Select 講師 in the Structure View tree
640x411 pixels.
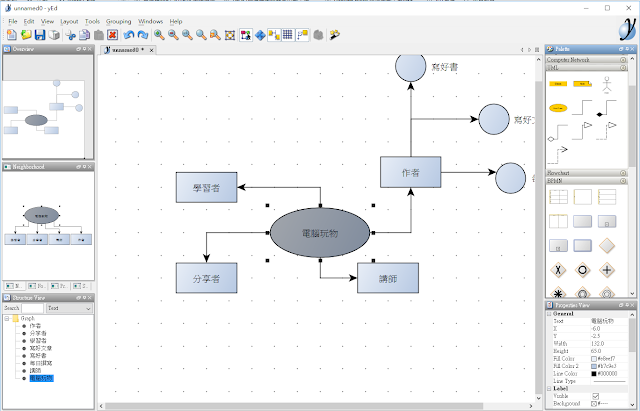pyautogui.click(x=35, y=370)
